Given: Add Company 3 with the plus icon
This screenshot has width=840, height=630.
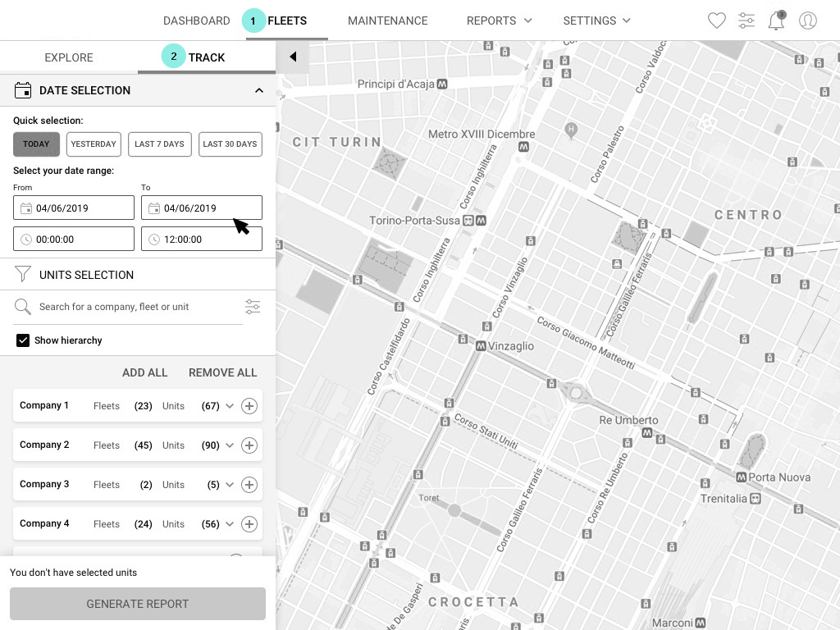Looking at the screenshot, I should coord(249,485).
